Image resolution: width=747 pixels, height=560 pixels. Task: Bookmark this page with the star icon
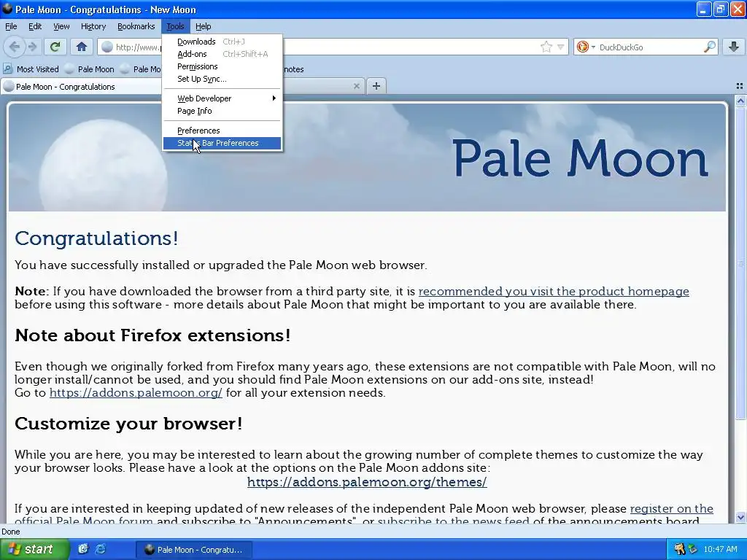click(x=546, y=47)
